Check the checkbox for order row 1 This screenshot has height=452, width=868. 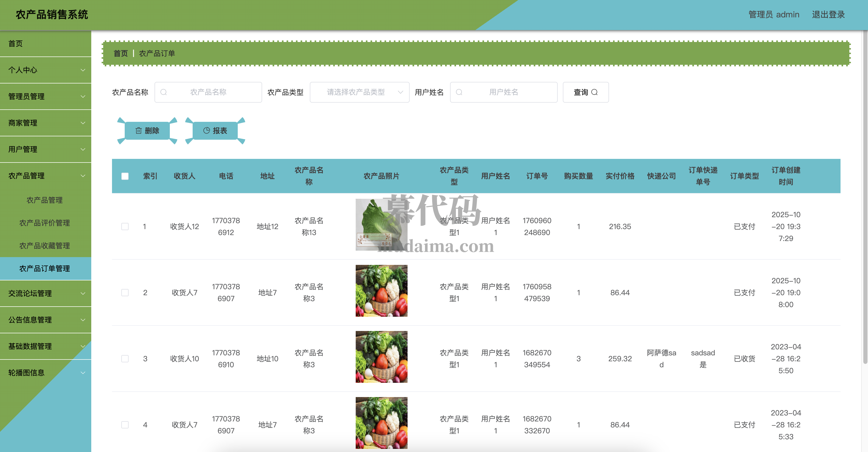[125, 226]
